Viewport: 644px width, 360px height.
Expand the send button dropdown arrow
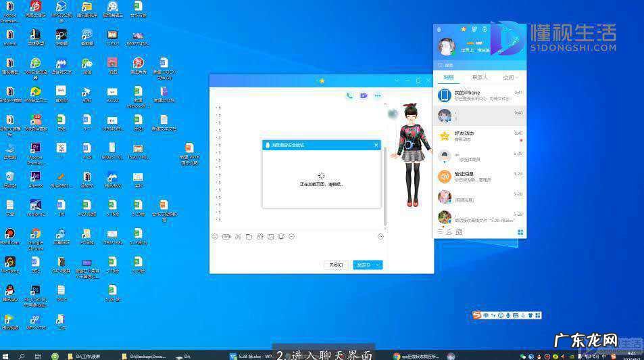(378, 265)
